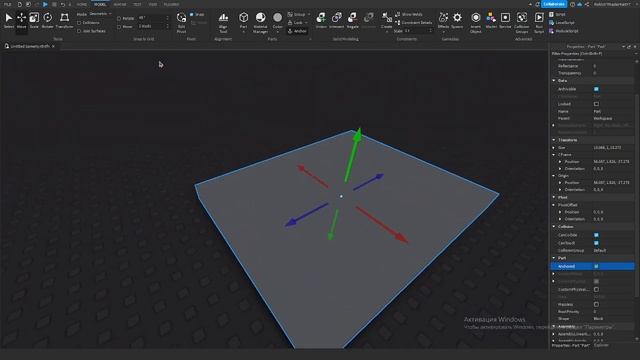This screenshot has height=360, width=640.
Task: Insert a new ModuleScript
Action: coord(564,31)
